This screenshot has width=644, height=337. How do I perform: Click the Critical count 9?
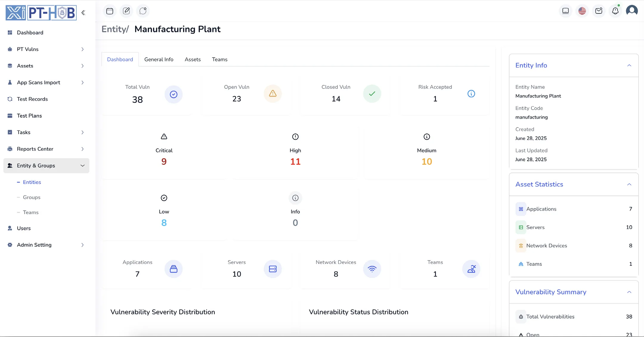click(164, 162)
